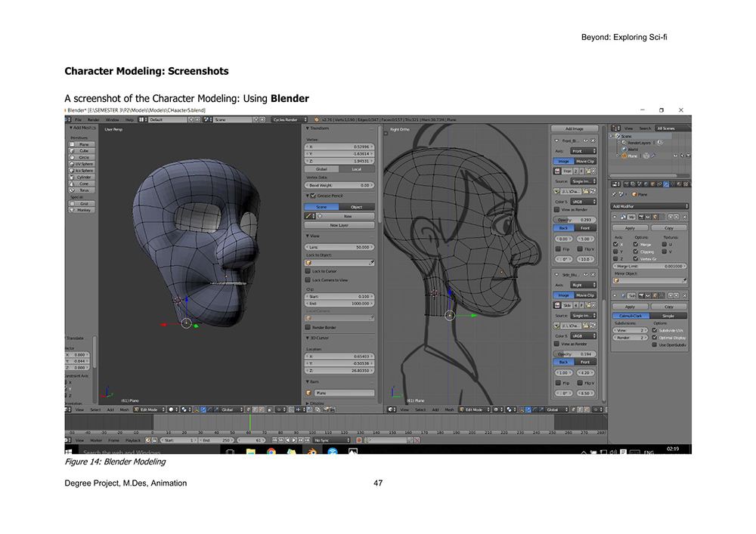
Task: Add a Torus primitive mesh
Action: [x=82, y=190]
